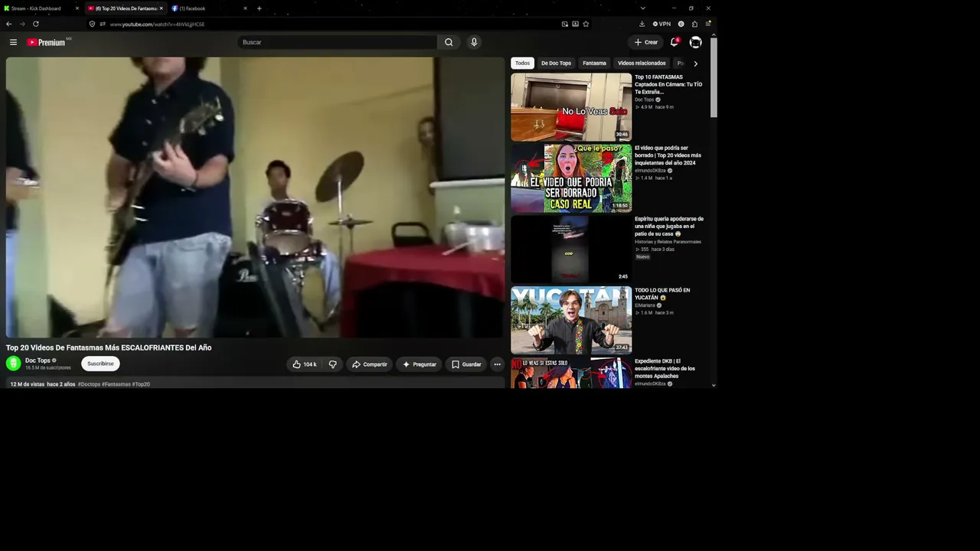Open the account avatar menu
980x551 pixels.
click(x=695, y=42)
